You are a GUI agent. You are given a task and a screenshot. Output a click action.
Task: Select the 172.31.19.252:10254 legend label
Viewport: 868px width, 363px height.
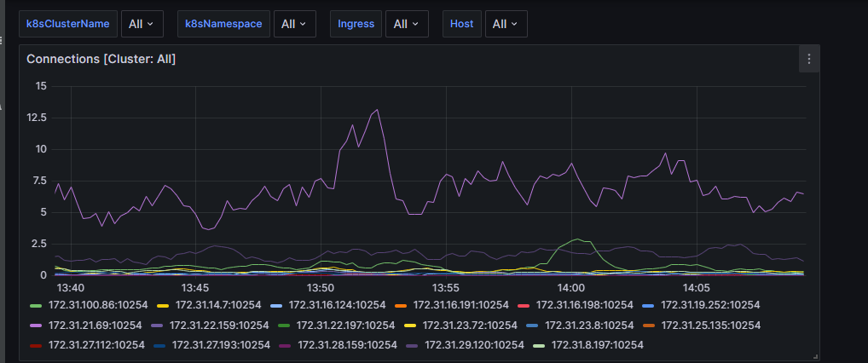click(709, 304)
